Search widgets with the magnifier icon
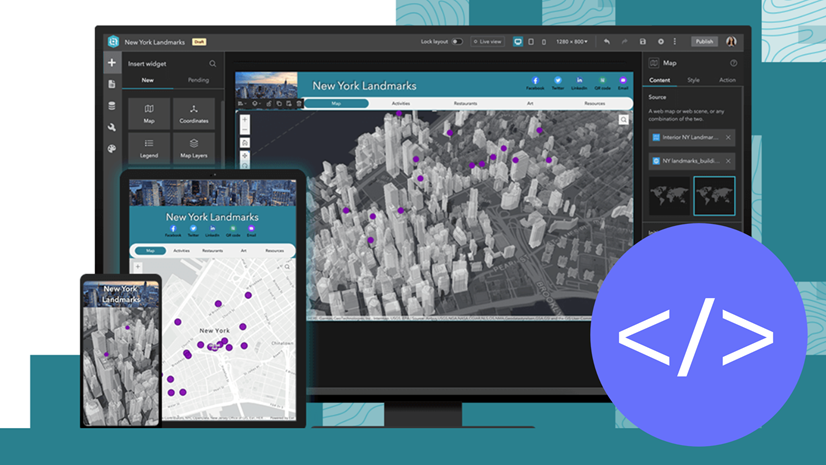Image resolution: width=826 pixels, height=465 pixels. coord(213,64)
